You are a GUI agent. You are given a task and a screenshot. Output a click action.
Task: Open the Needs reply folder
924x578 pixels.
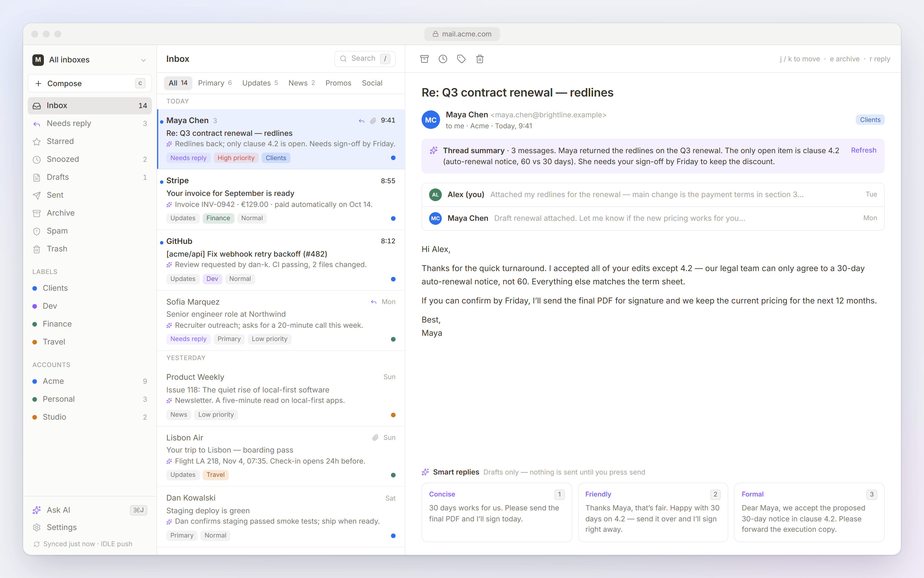pyautogui.click(x=90, y=123)
